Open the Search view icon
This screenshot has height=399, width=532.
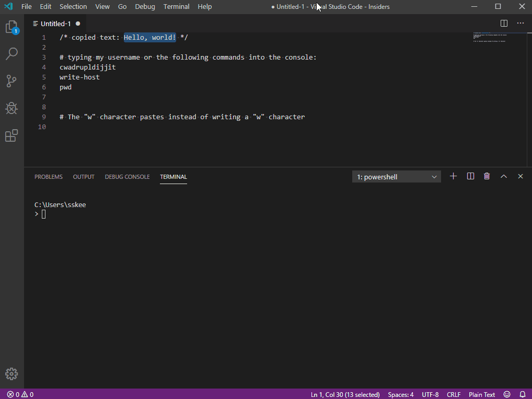click(12, 54)
